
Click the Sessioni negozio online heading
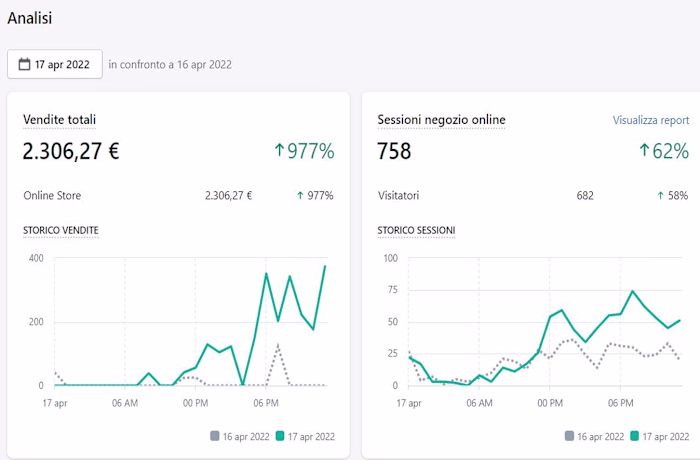pos(441,120)
